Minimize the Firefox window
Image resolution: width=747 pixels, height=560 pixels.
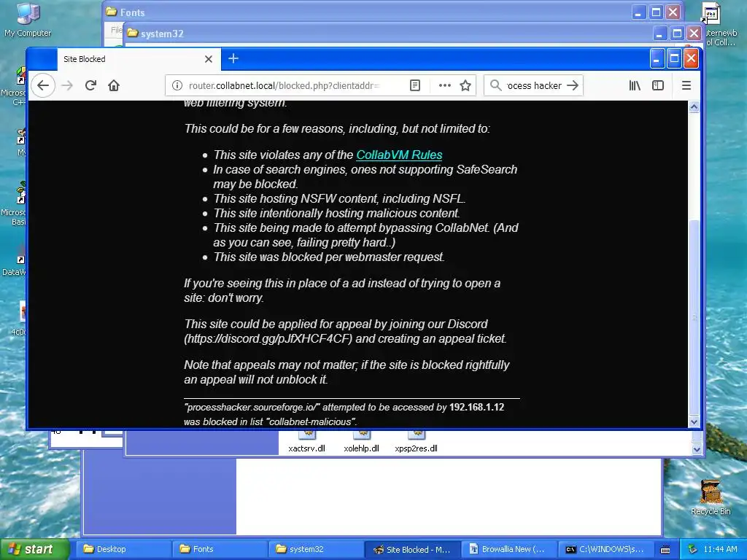click(657, 59)
